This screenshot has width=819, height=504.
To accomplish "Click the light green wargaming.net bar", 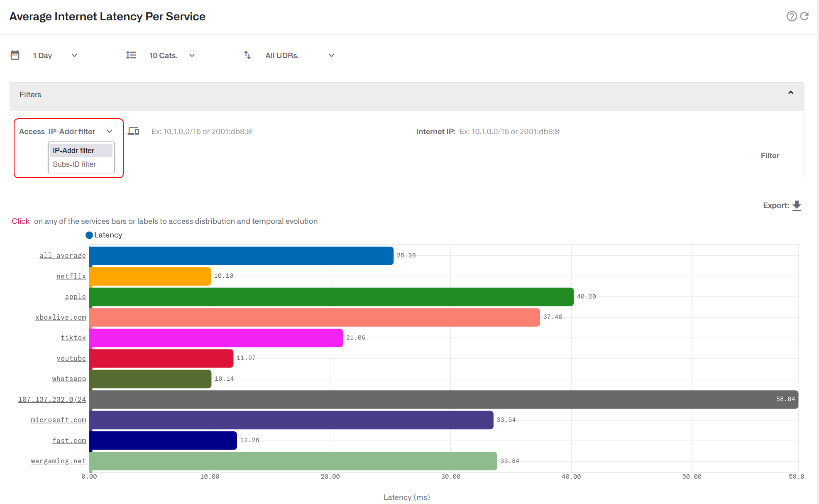I will pyautogui.click(x=293, y=461).
